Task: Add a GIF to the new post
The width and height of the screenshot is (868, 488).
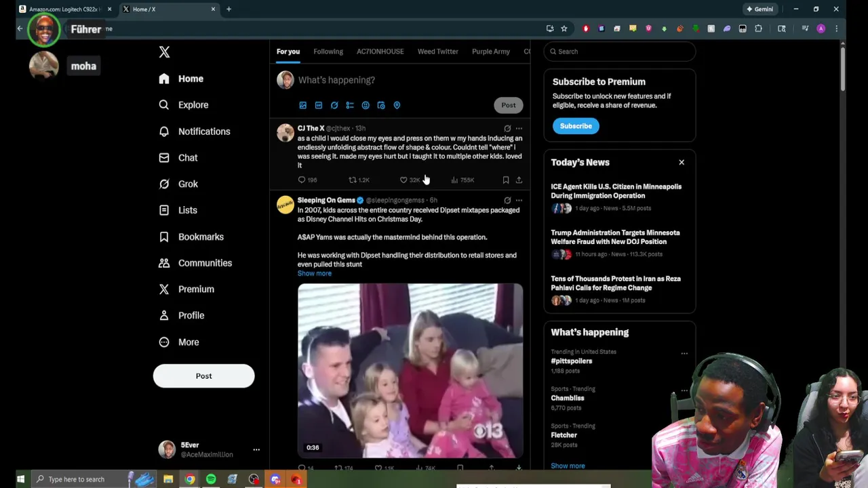Action: point(319,105)
